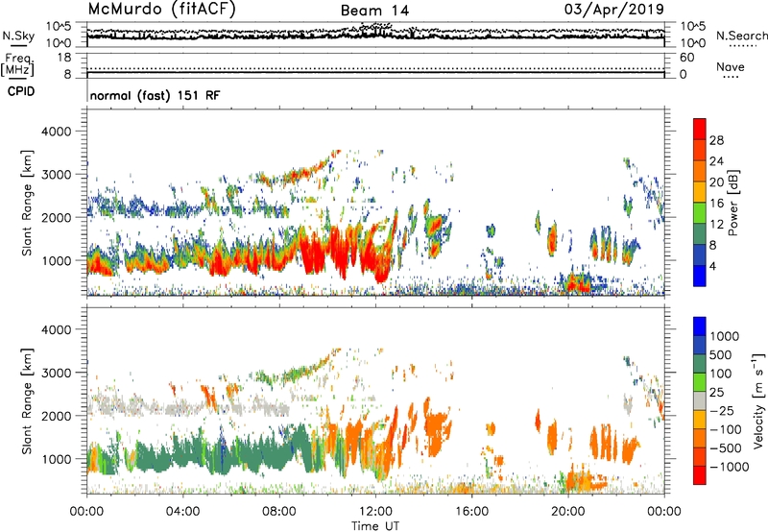Image resolution: width=768 pixels, height=532 pixels.
Task: Click the Power [dB] colorbar title
Action: click(732, 203)
